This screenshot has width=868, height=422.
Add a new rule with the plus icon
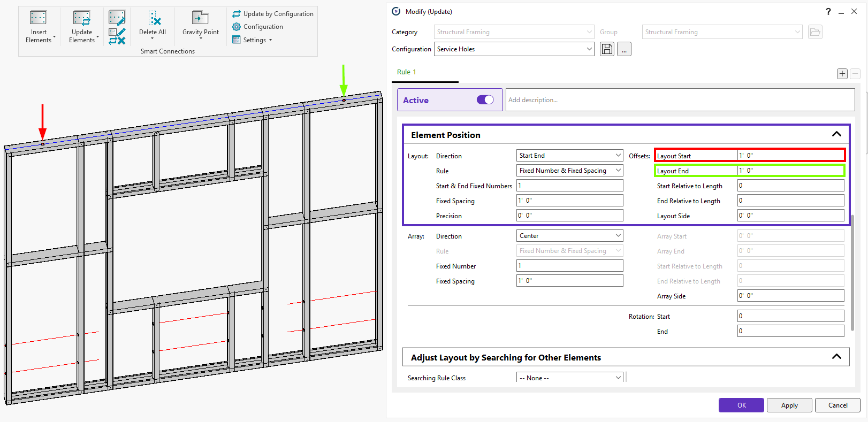coord(842,74)
